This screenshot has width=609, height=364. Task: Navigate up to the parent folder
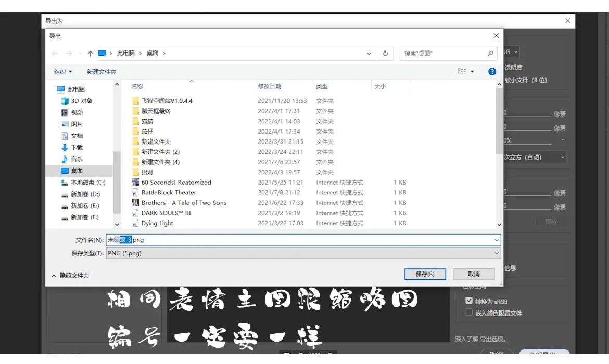90,53
